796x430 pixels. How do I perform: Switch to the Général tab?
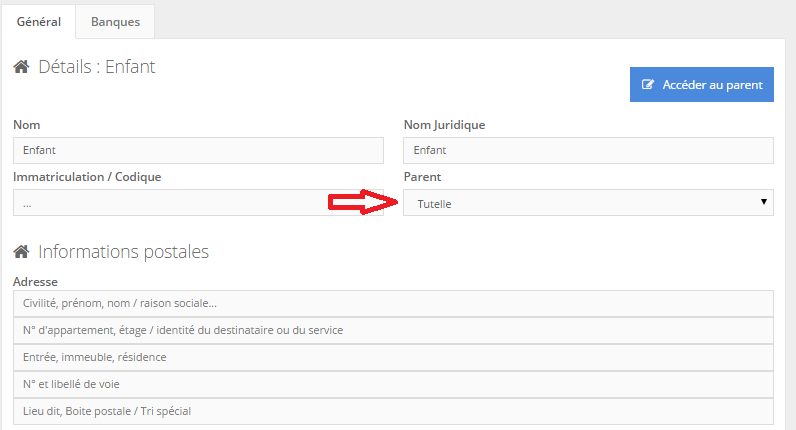pos(39,21)
